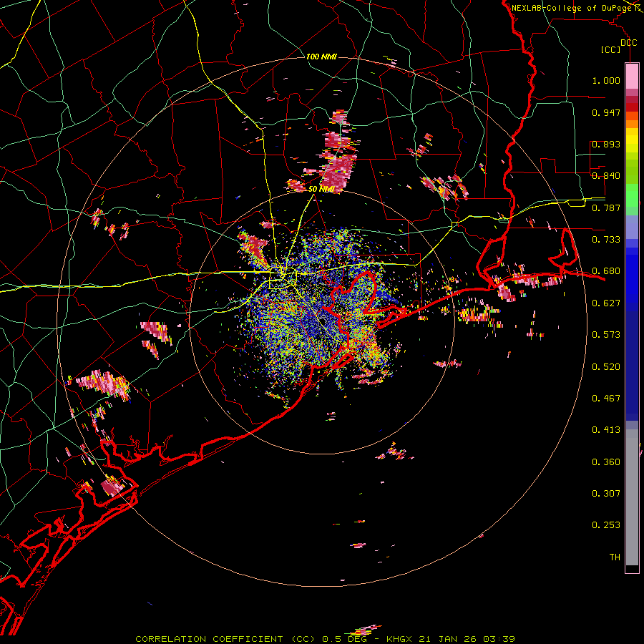Click the 0.893 scale value

[x=606, y=144]
